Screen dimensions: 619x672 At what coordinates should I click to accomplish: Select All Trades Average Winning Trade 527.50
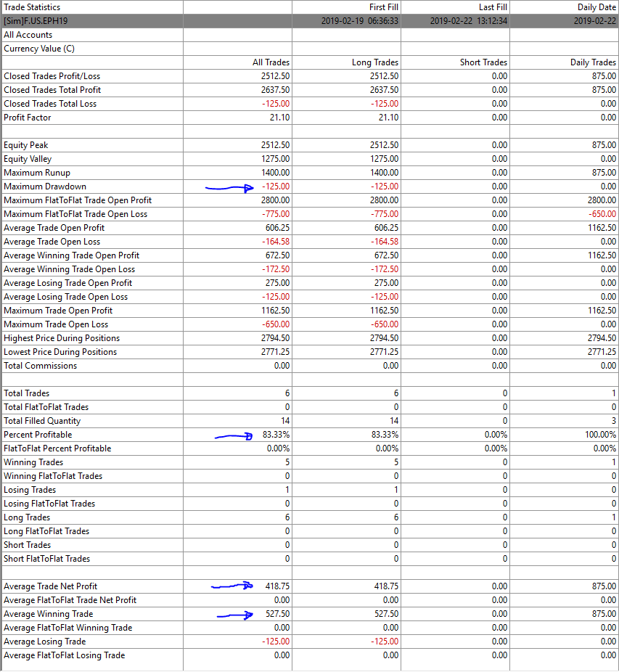coord(277,614)
